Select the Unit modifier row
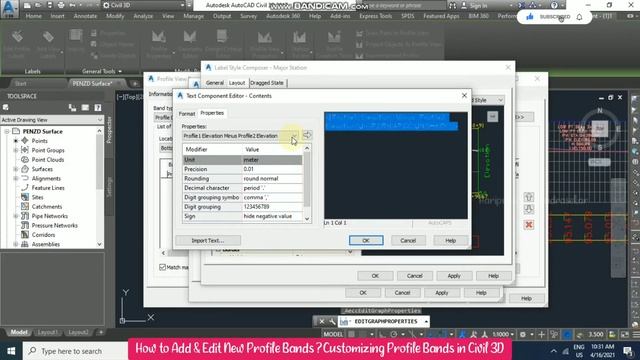 (x=243, y=160)
